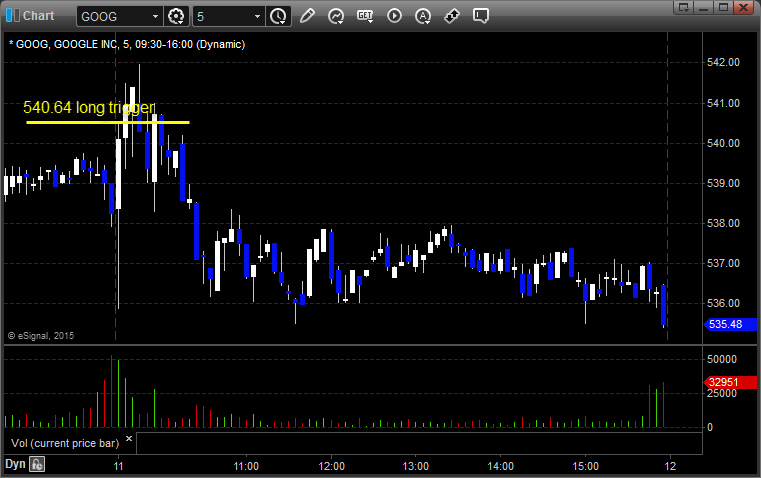The height and width of the screenshot is (478, 761).
Task: Click the 536.00 price axis label
Action: 724,303
